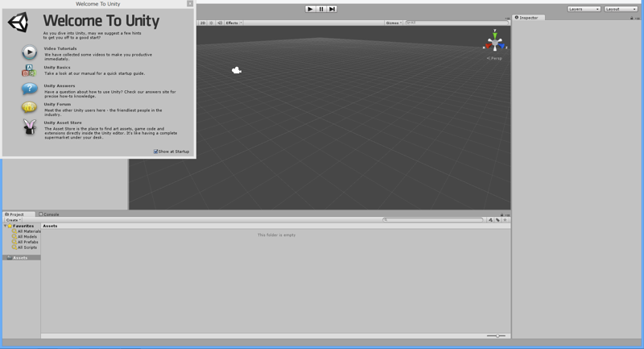Click the blue Z axis cone of scene gizmo

tap(502, 46)
